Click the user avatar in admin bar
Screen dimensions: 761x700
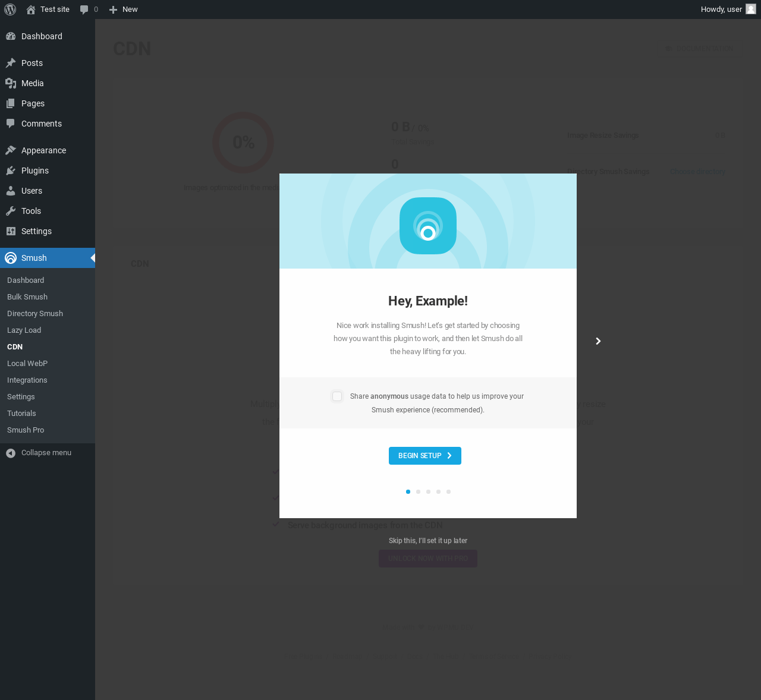(x=751, y=9)
